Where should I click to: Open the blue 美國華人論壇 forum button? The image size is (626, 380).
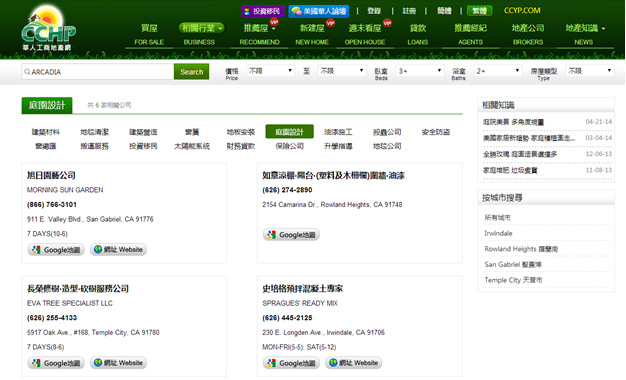pyautogui.click(x=319, y=11)
